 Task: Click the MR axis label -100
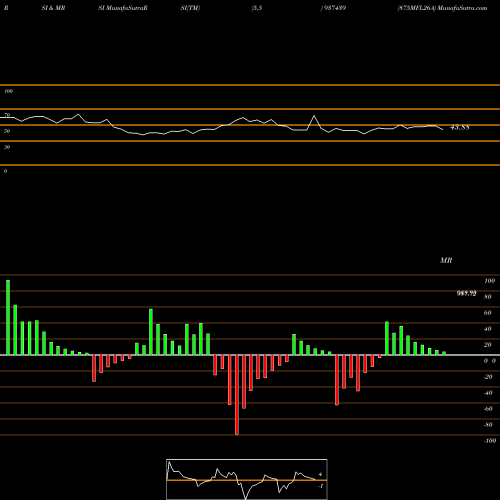490,441
